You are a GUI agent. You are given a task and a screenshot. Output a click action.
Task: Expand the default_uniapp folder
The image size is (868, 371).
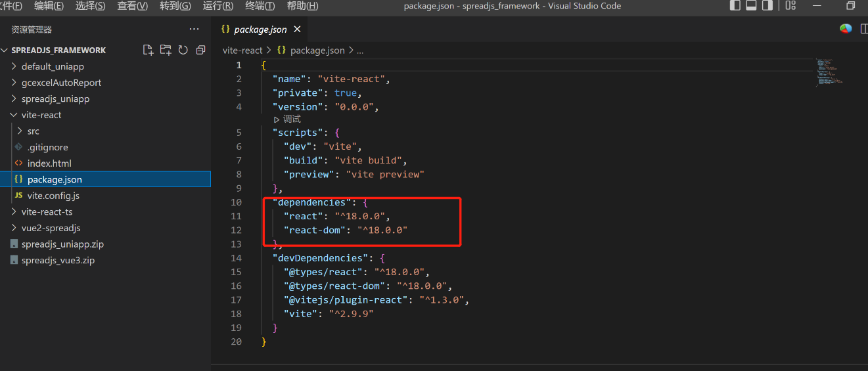tap(14, 66)
